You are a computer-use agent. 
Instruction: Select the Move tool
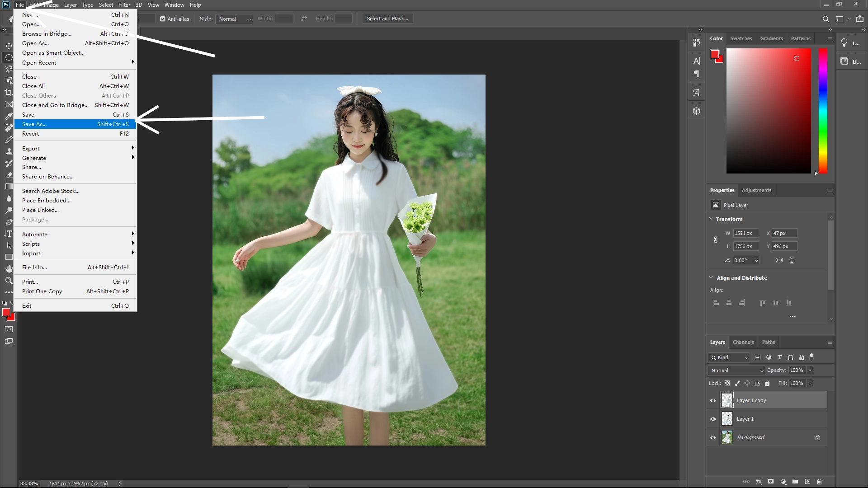coord(9,45)
